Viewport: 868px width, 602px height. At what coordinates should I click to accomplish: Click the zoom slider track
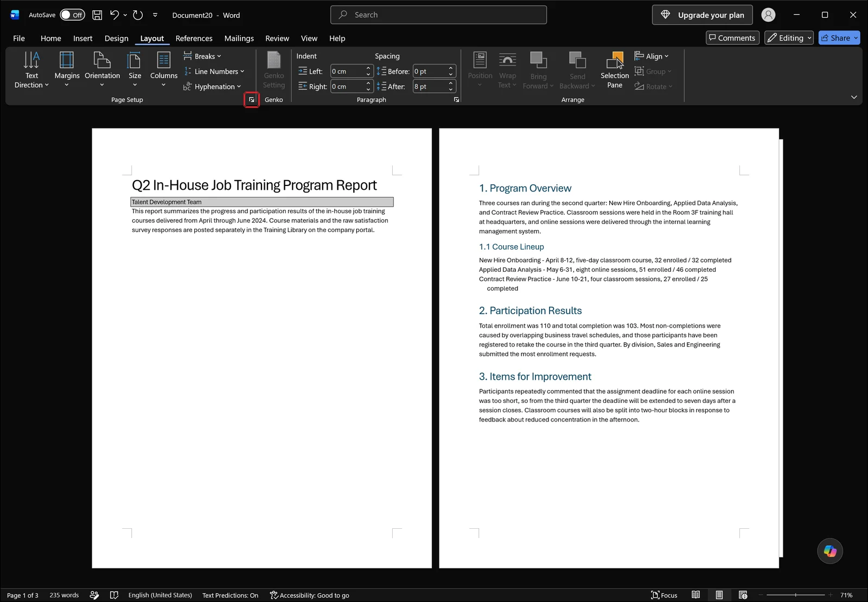click(795, 595)
